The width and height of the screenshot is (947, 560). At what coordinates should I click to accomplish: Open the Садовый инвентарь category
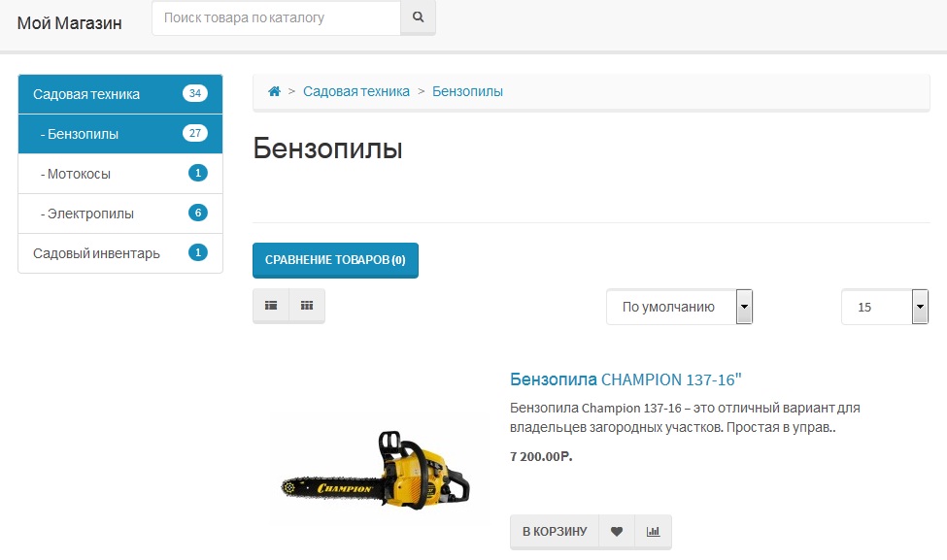coord(120,253)
